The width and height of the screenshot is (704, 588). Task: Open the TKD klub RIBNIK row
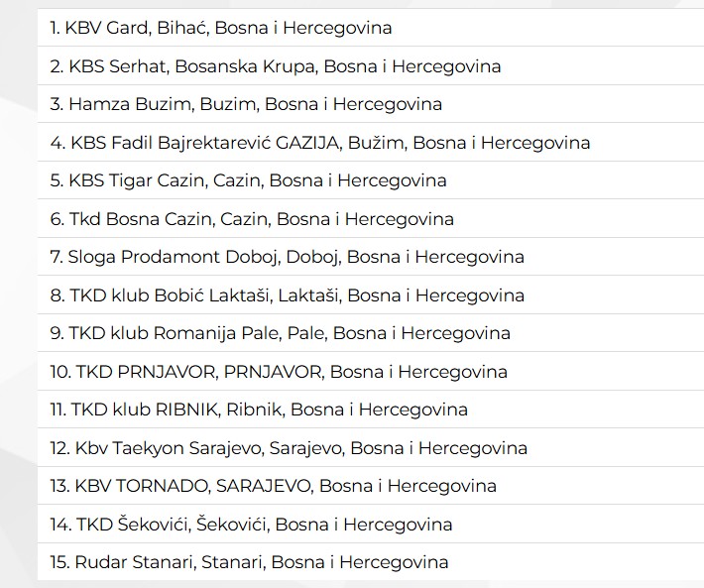tap(371, 410)
